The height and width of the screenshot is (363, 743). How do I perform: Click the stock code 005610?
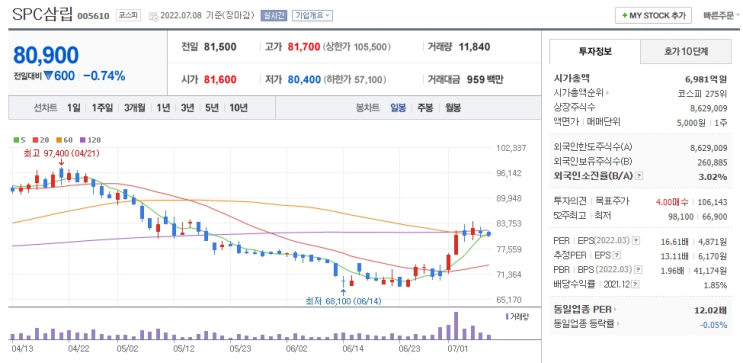pos(93,16)
